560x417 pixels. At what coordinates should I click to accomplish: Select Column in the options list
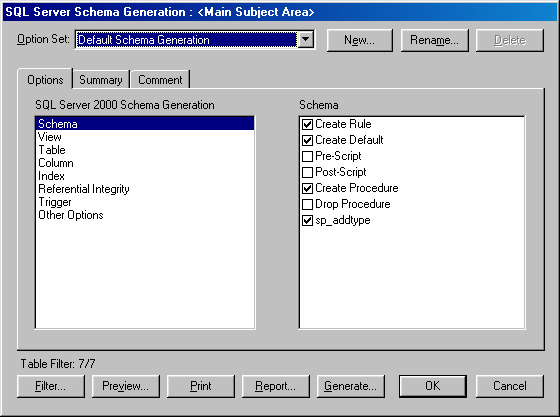(145, 163)
